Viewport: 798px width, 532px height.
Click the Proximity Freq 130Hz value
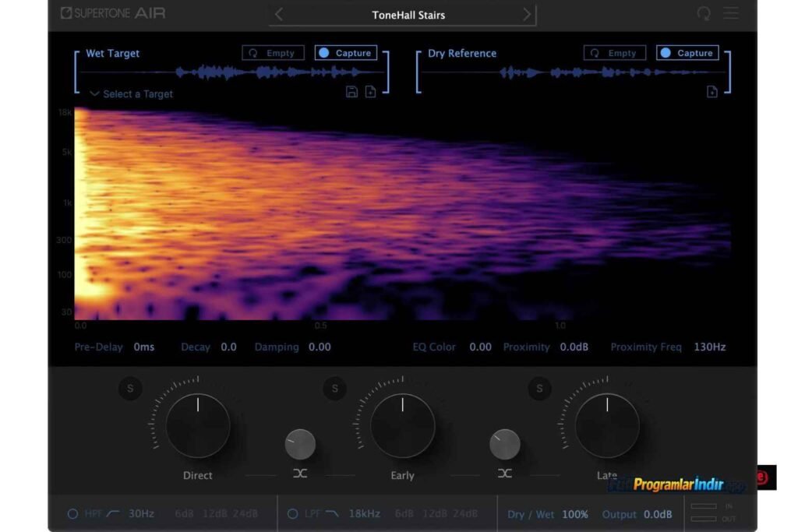click(709, 347)
